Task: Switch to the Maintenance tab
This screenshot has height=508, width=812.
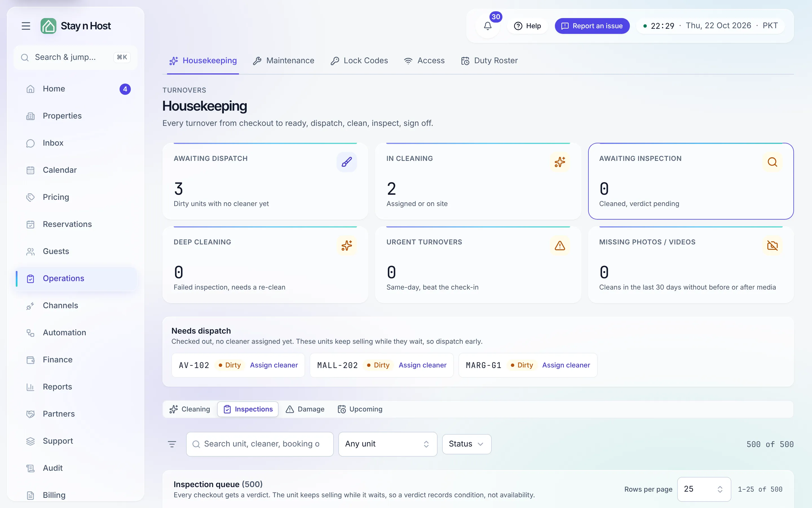Action: click(284, 61)
